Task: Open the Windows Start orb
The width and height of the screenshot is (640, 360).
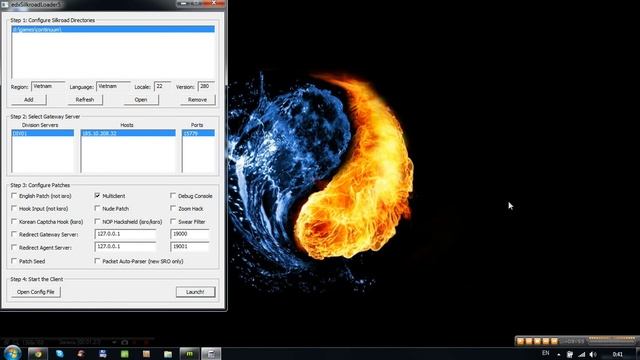Action: [x=13, y=353]
